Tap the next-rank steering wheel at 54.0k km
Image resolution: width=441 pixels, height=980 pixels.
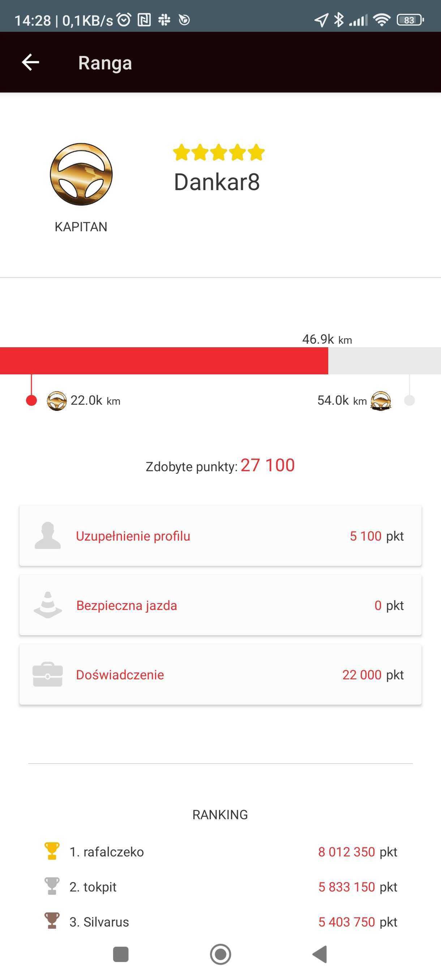[x=381, y=401]
